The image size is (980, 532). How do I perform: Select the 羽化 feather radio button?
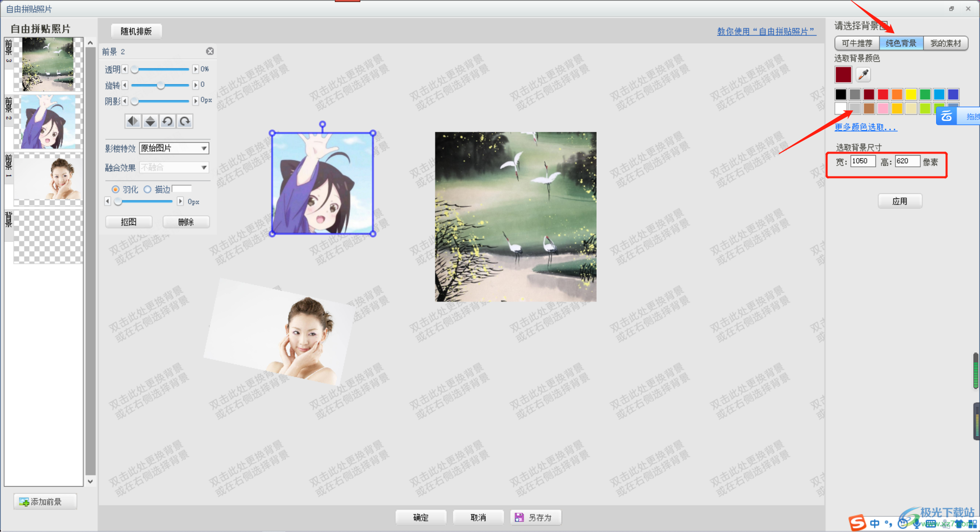[x=115, y=189]
